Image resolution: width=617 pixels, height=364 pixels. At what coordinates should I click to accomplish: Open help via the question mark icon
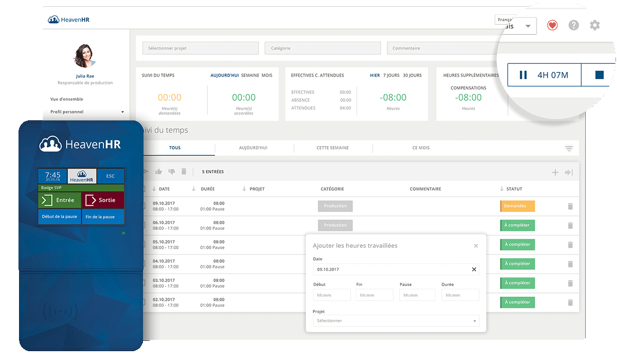(x=574, y=25)
